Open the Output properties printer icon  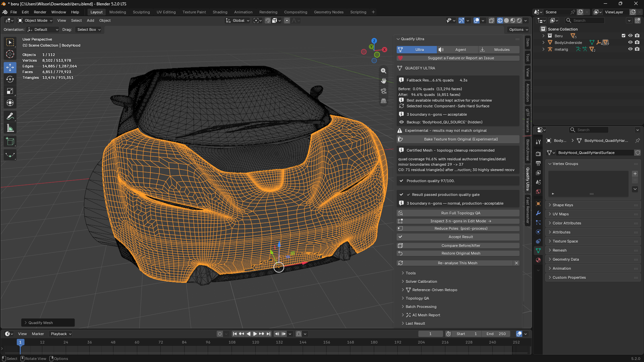538,163
